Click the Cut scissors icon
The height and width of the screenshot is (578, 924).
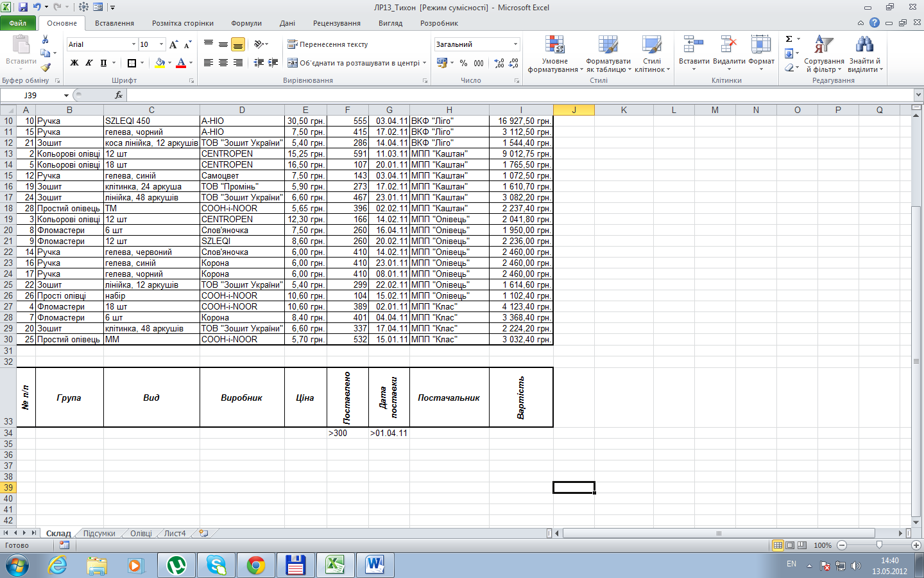coord(45,40)
